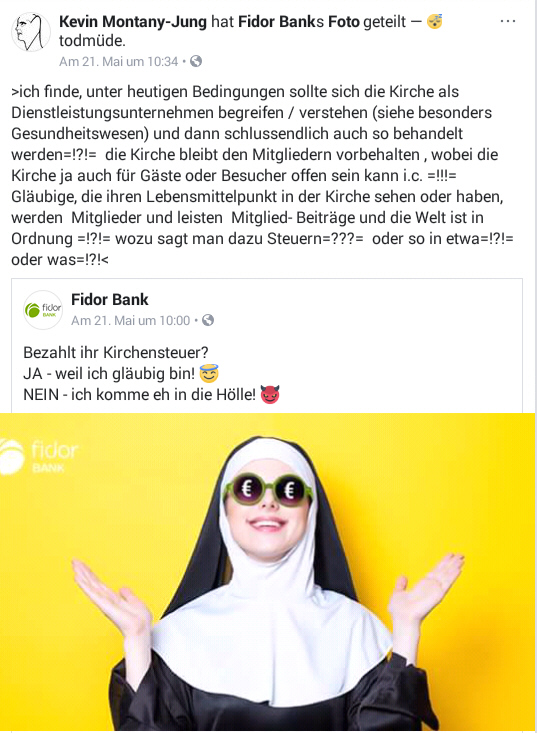This screenshot has width=537, height=733.
Task: Click the 'todmüde' feeling text
Action: point(92,41)
